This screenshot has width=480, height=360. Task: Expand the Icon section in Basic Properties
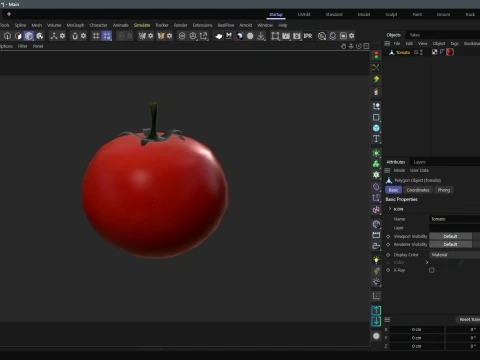pos(390,209)
